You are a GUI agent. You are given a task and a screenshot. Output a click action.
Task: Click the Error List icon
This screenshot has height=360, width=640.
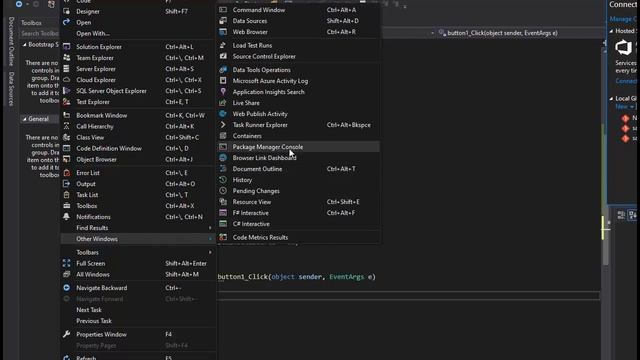tap(67, 173)
